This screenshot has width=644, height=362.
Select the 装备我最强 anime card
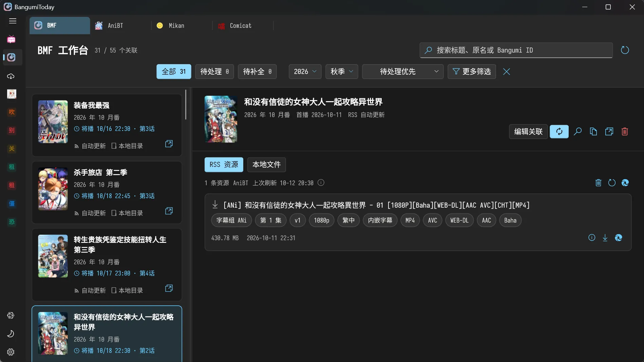107,125
